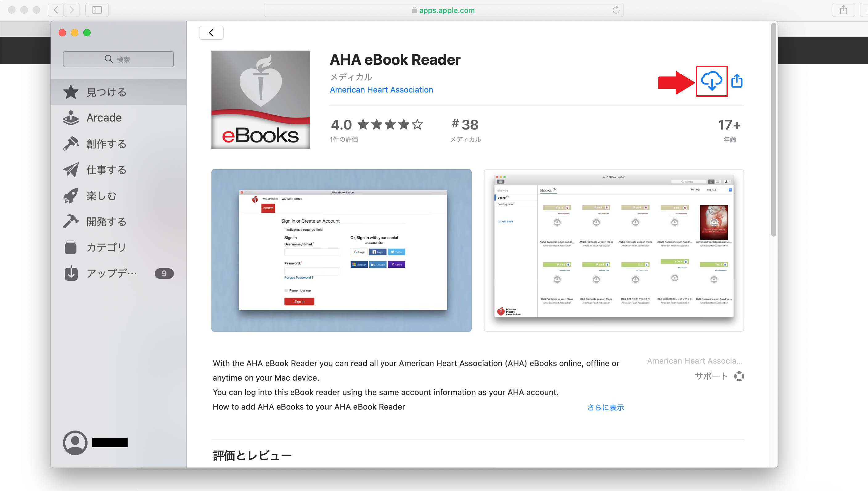Open the 仕事する paper plane section

click(x=106, y=170)
